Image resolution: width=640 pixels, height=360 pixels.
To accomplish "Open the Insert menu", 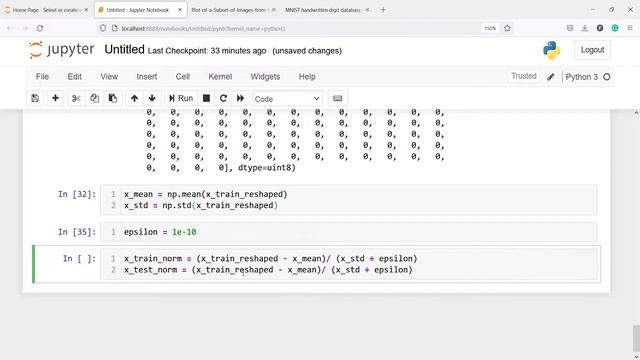I will coord(147,77).
